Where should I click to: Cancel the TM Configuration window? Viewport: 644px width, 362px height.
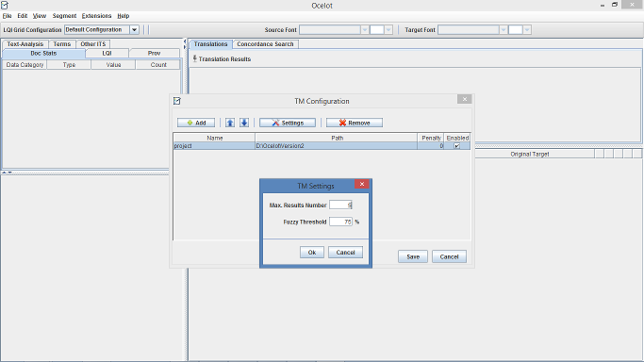449,256
